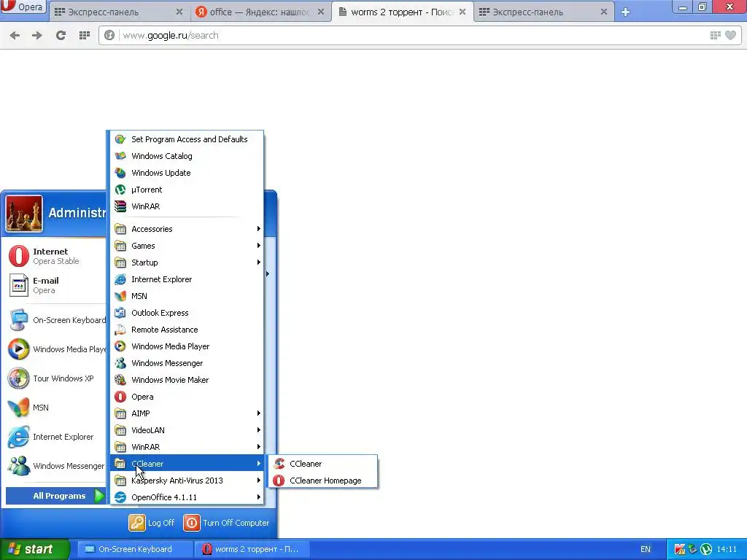
Task: Click the µTorrent tray icon
Action: tap(706, 549)
